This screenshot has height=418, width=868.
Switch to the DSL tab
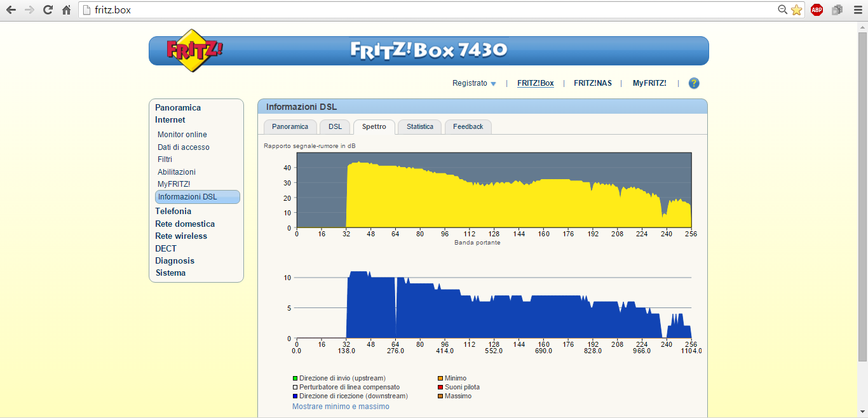335,127
